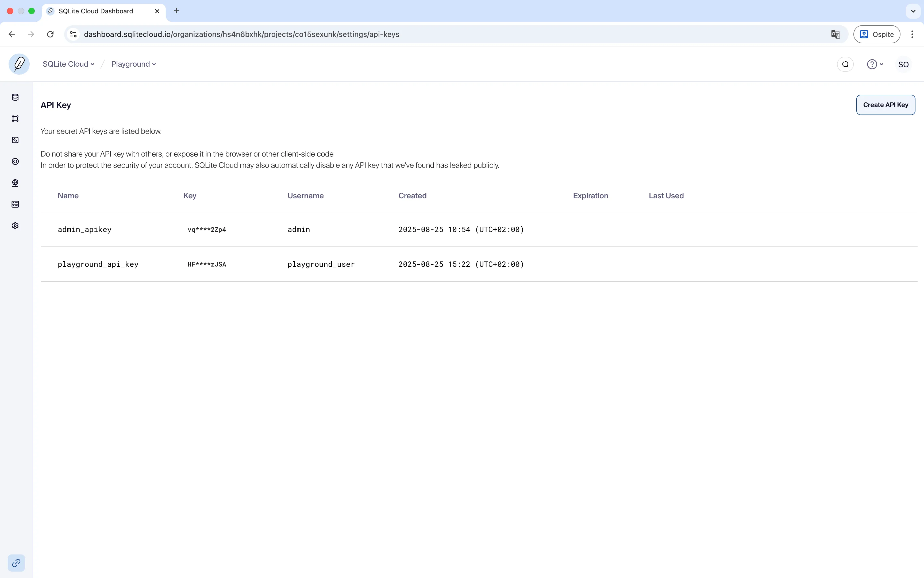Select the HF****zJSA key value
Screen dimensions: 924x578
207,264
